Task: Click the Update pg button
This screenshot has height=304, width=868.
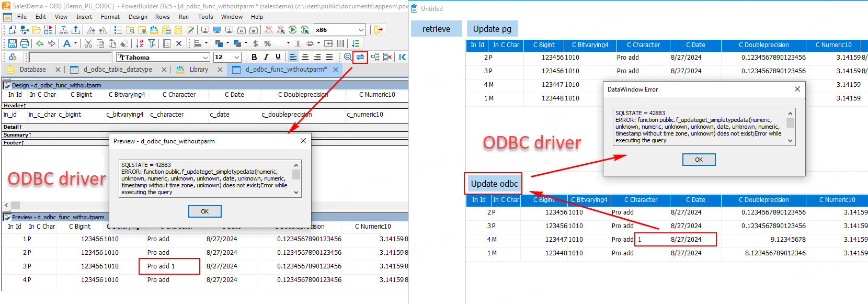Action: click(492, 29)
